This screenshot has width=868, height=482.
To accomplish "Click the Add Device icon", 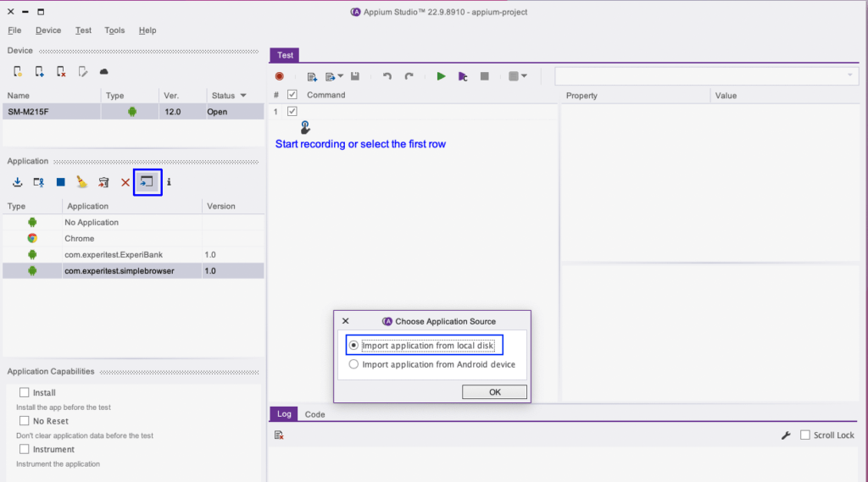I will pyautogui.click(x=39, y=72).
